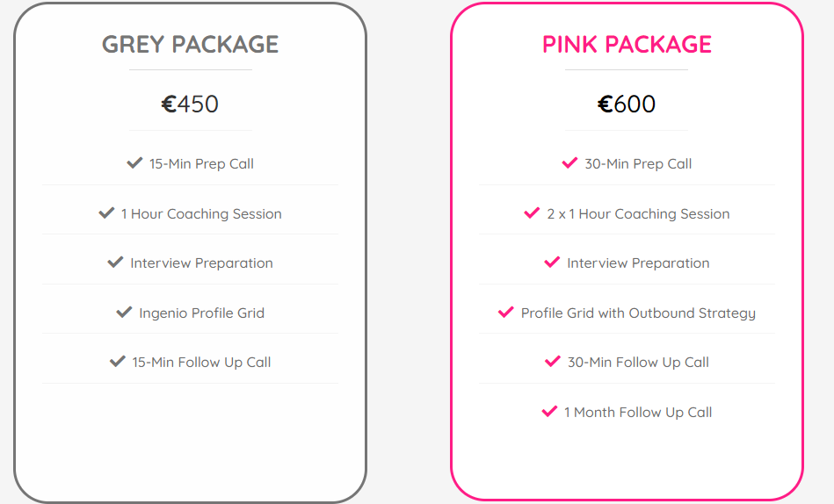Click pink checkmark beside 30-Min Prep Call
834x504 pixels.
pos(569,162)
